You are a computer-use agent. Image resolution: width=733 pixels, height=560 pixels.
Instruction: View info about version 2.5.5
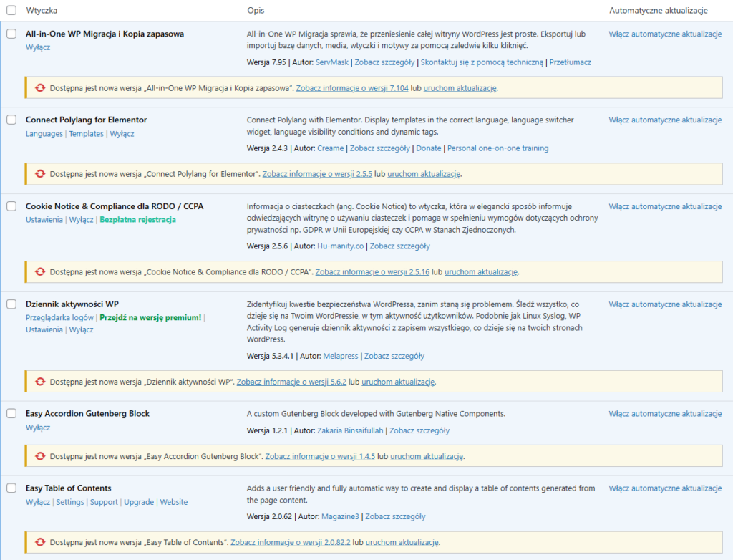317,174
